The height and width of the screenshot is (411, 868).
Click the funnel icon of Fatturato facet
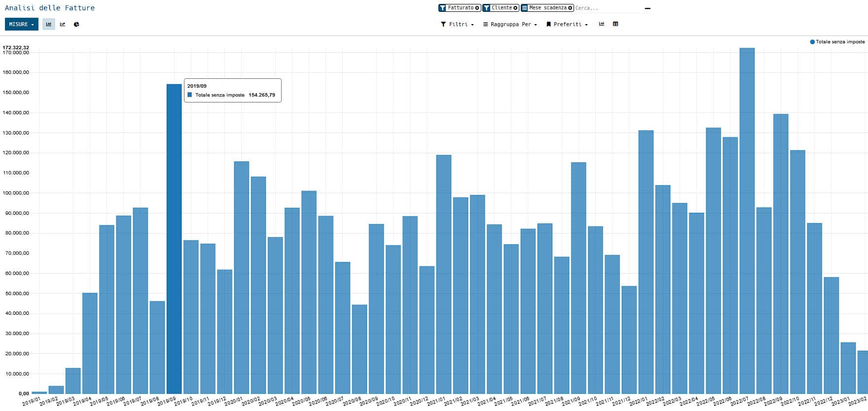pos(442,8)
